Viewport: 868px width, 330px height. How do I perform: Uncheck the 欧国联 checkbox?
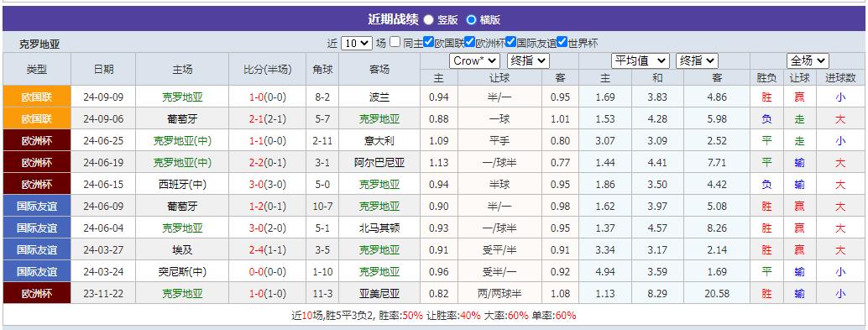pyautogui.click(x=428, y=42)
